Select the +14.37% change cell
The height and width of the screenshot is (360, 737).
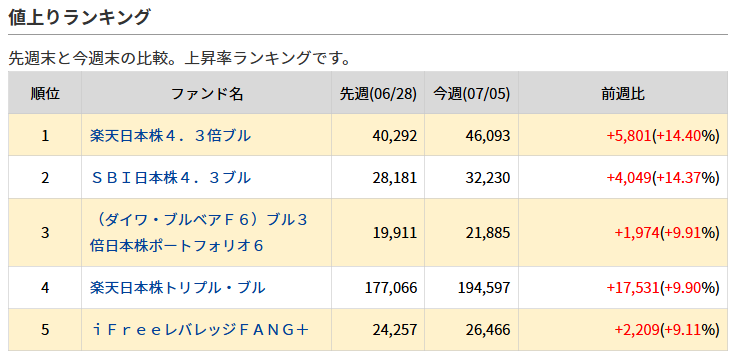(x=623, y=177)
